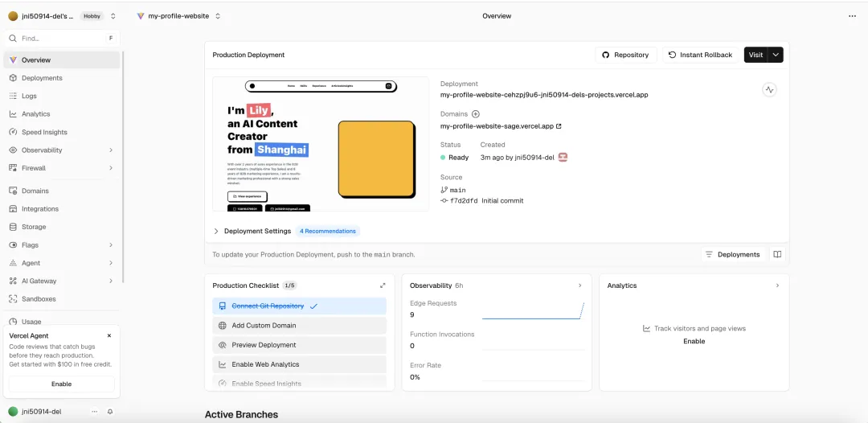Click the deployment activity pulse icon
Screen dimensions: 868x423
(769, 90)
